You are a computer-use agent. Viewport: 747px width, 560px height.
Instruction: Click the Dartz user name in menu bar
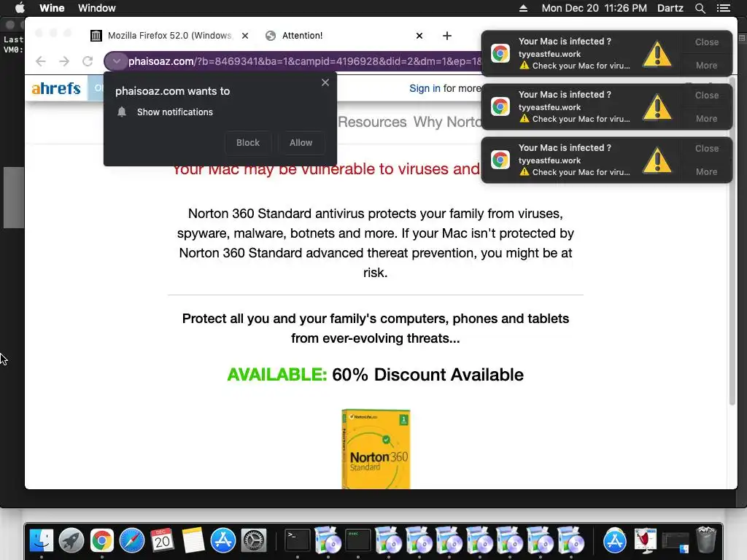[670, 8]
